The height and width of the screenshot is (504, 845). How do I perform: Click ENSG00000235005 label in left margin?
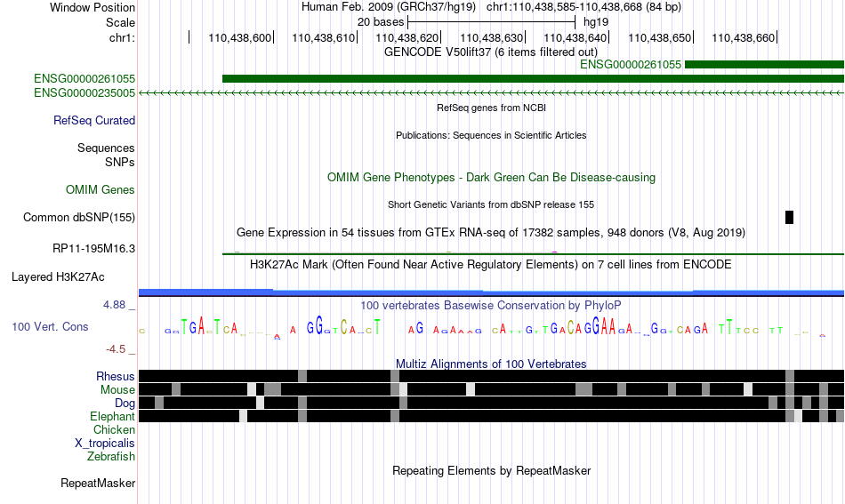(x=84, y=92)
